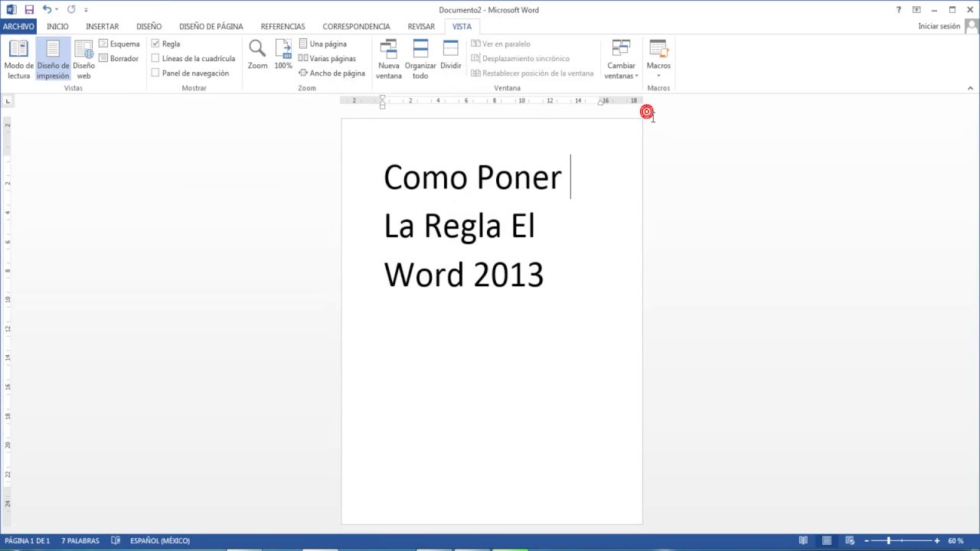
Task: Show Una página zoom layout
Action: pos(323,44)
